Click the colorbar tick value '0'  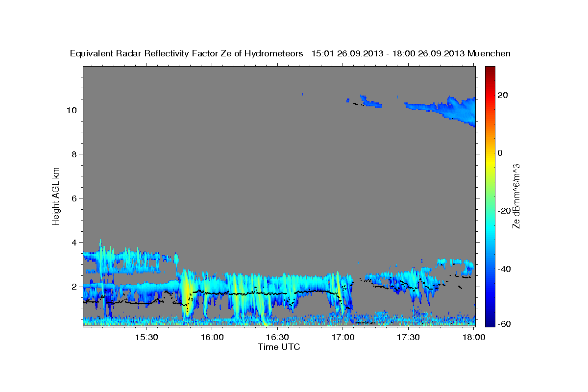click(x=501, y=153)
